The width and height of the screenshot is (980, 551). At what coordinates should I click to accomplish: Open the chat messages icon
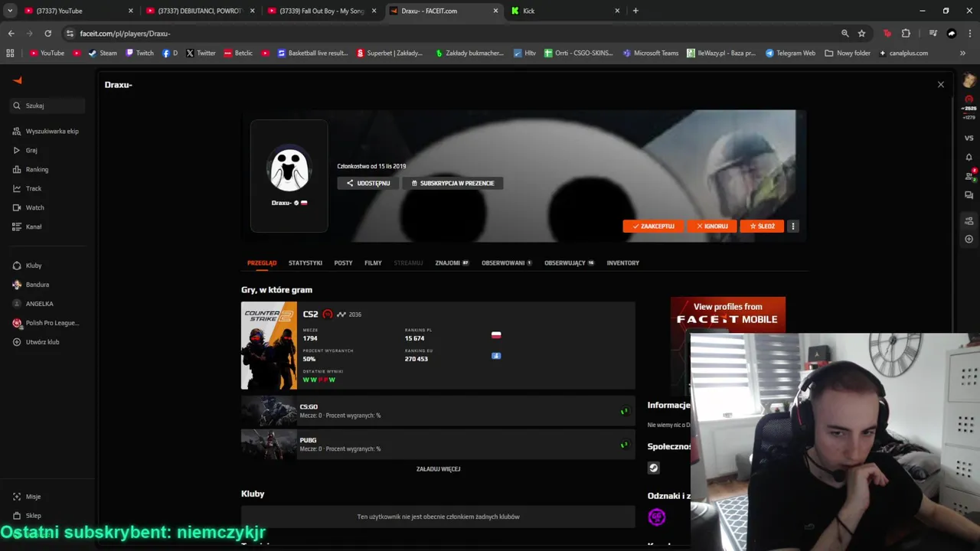[x=969, y=195]
